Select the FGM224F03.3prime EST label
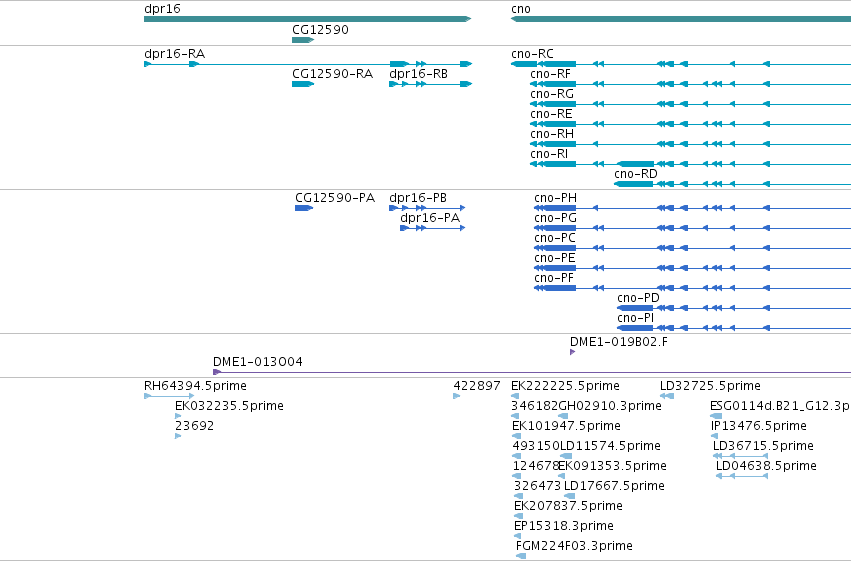 [574, 546]
